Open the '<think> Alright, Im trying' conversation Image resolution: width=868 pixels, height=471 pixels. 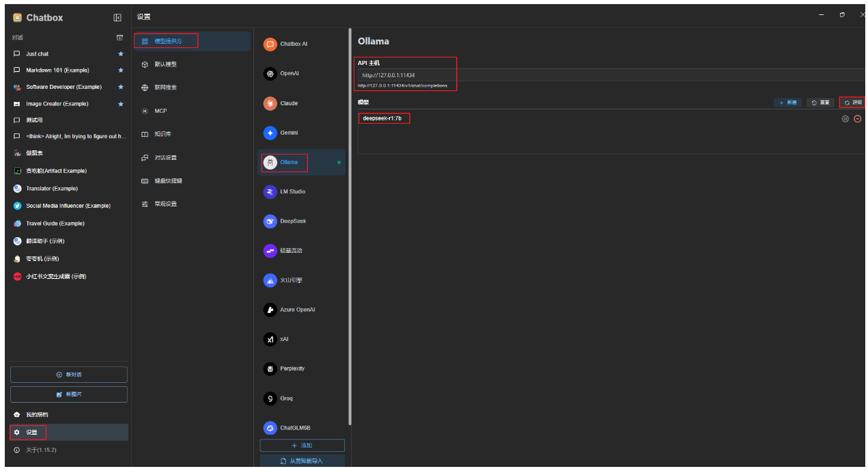[68, 136]
